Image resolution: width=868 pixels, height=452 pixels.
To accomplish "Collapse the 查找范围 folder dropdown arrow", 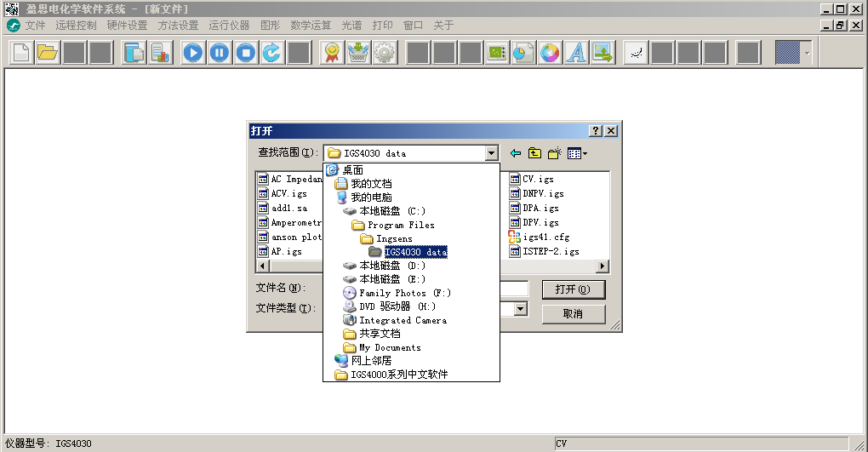I will [x=491, y=153].
